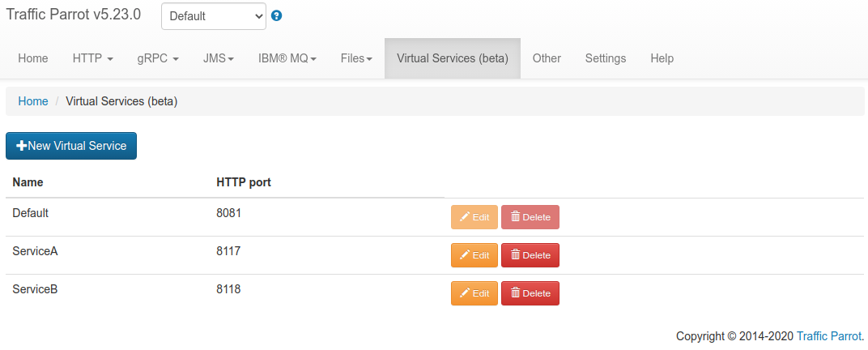Click the trash Delete button for ServiceB
Image resolution: width=868 pixels, height=350 pixels.
530,293
